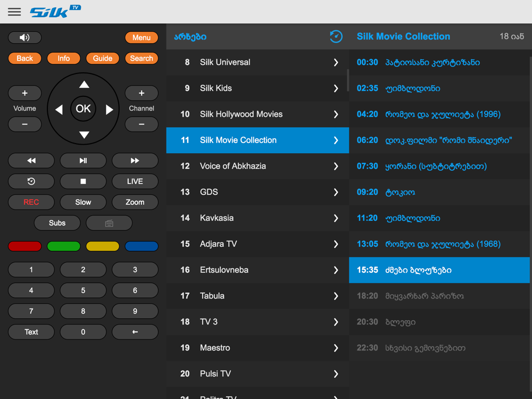Screen dimensions: 532x399
Task: Click the down arrow on the D-pad
Action: [x=84, y=135]
